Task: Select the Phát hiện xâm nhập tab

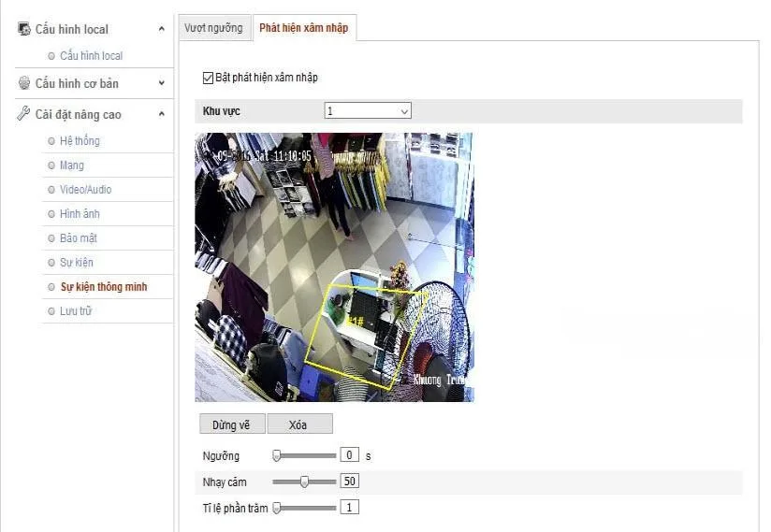Action: [303, 28]
